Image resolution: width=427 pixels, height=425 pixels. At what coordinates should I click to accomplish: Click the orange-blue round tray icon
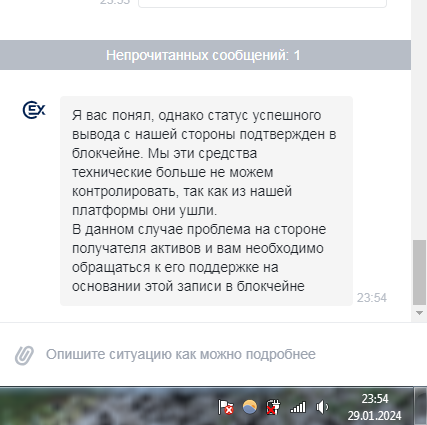point(250,407)
